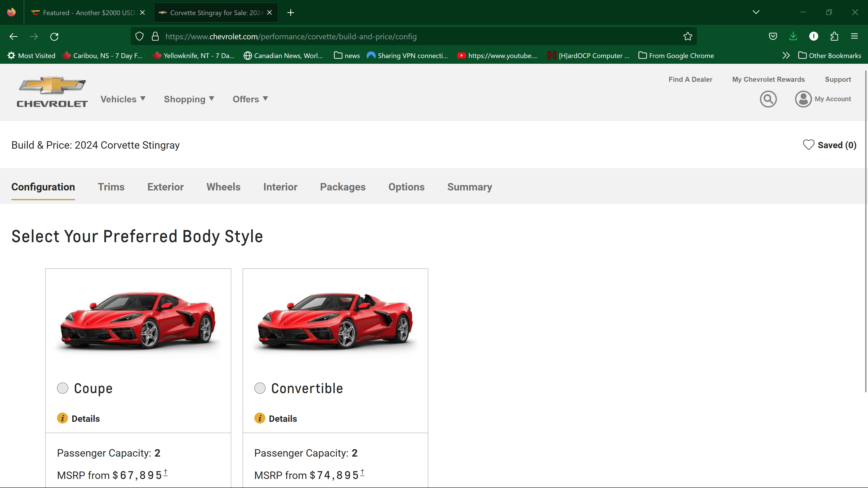868x488 pixels.
Task: Open the Find A Dealer link
Action: click(690, 80)
